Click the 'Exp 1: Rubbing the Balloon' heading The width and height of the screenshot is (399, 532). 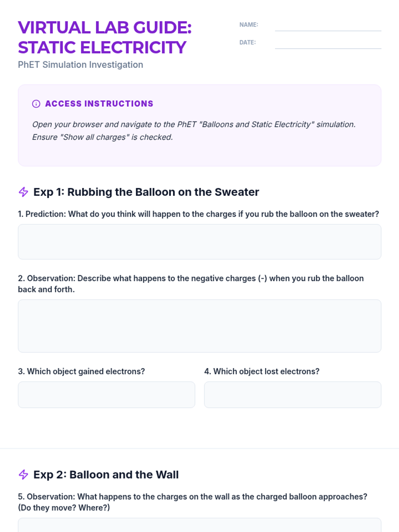(x=146, y=192)
